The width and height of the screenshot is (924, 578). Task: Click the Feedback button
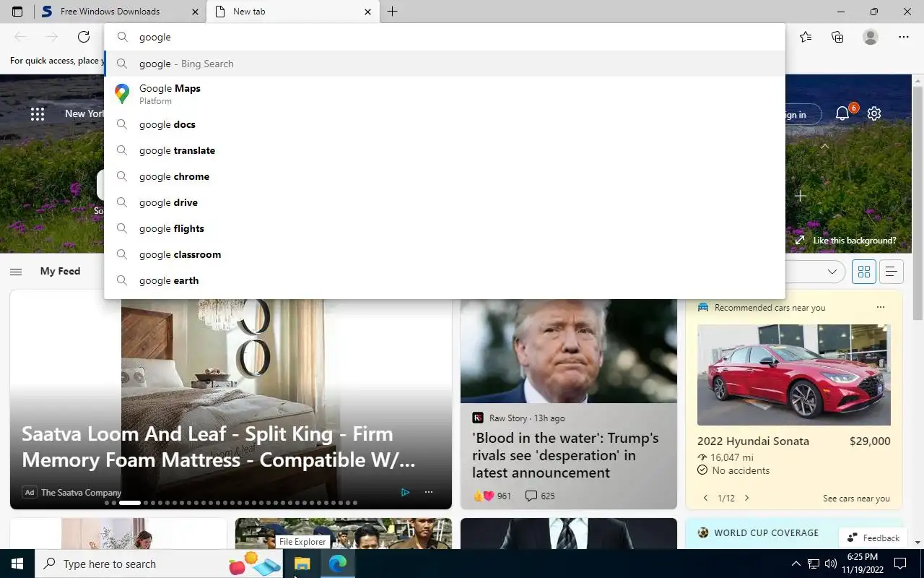pyautogui.click(x=873, y=538)
